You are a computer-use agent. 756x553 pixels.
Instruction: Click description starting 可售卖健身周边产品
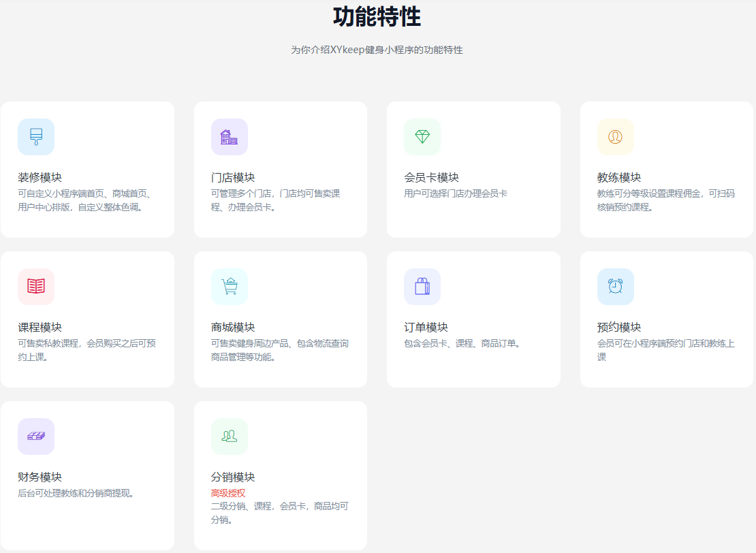click(280, 350)
